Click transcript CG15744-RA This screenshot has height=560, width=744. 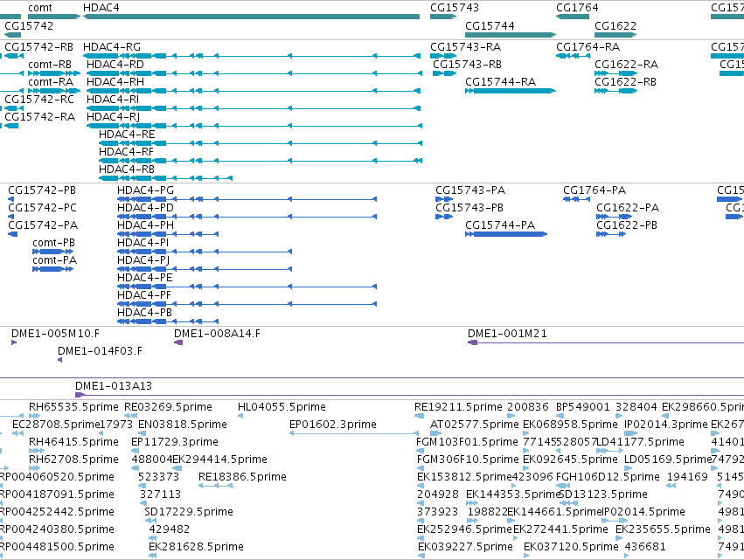point(500,82)
